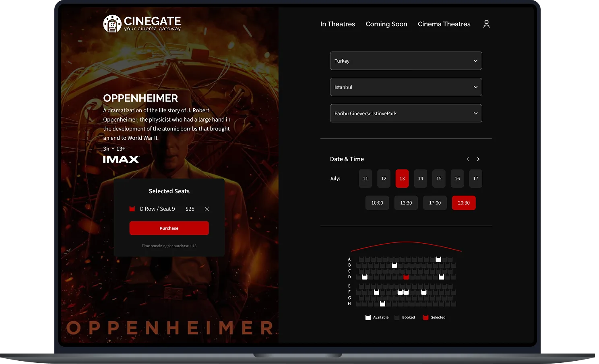Click the '3h • 13+' duration rating text

tap(114, 149)
